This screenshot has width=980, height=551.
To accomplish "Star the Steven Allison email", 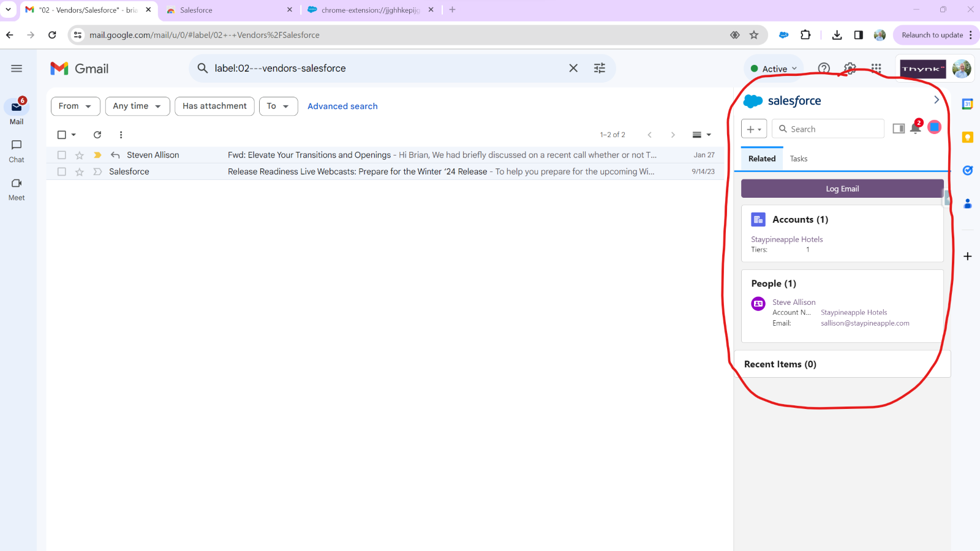I will coord(79,155).
